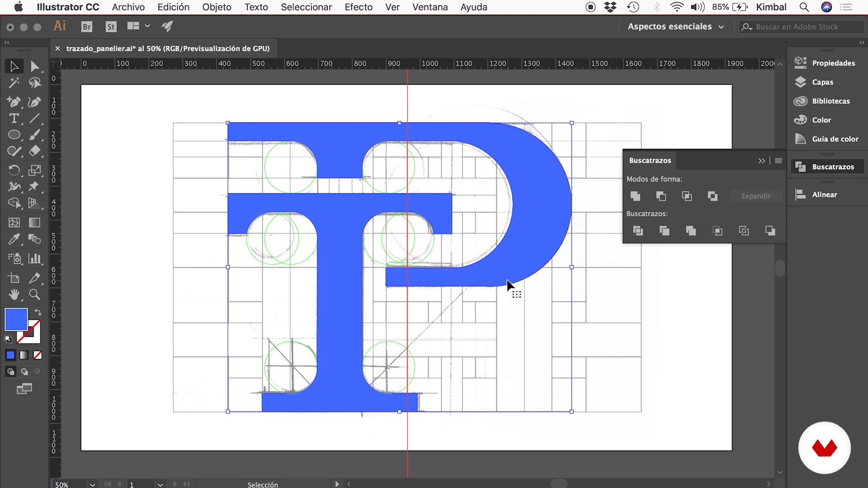The height and width of the screenshot is (488, 868).
Task: Click the Divide pathfinder icon
Action: tap(638, 231)
